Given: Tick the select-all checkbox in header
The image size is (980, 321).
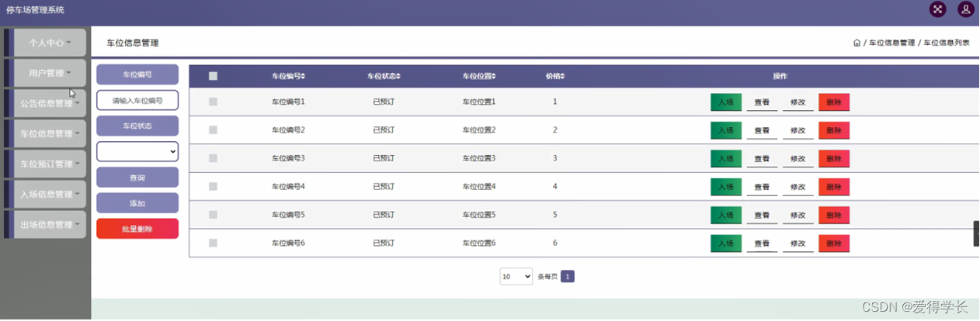Looking at the screenshot, I should tap(213, 76).
